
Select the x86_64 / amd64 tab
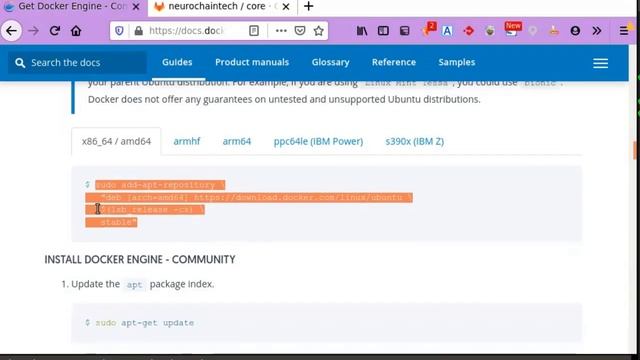click(116, 141)
